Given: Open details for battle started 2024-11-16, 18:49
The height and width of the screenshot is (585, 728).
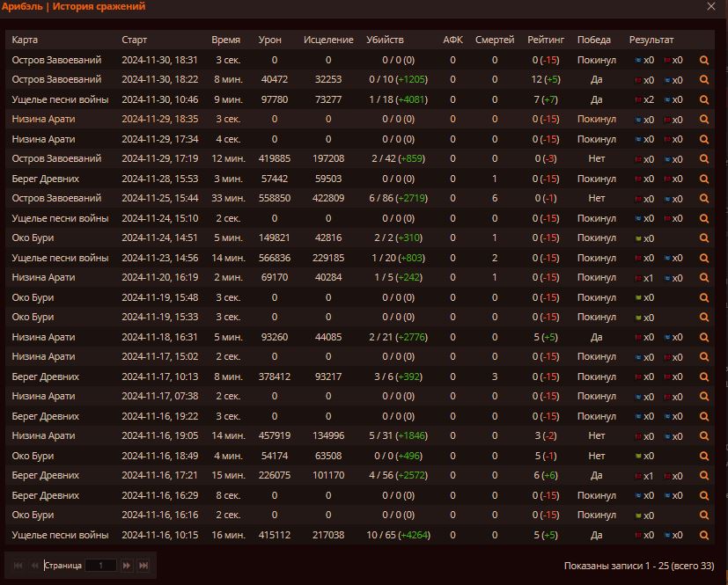Looking at the screenshot, I should coord(704,456).
